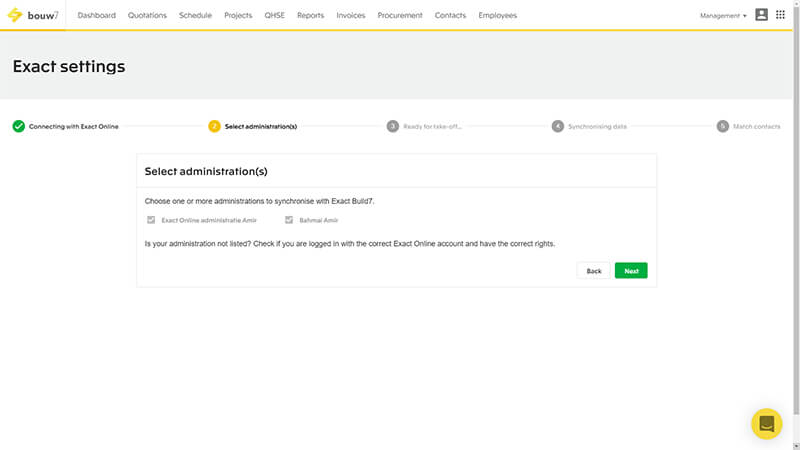Open the apps grid icon
Viewport: 800px width, 450px height.
tap(780, 15)
